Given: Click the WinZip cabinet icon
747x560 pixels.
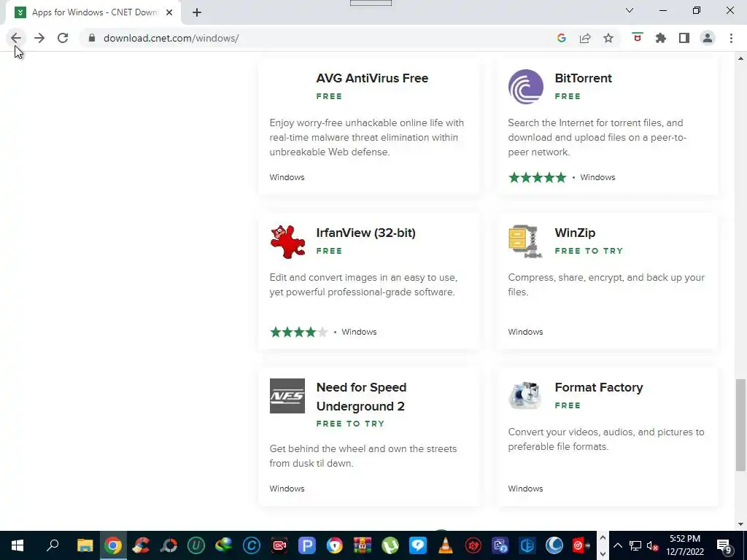Looking at the screenshot, I should [525, 241].
